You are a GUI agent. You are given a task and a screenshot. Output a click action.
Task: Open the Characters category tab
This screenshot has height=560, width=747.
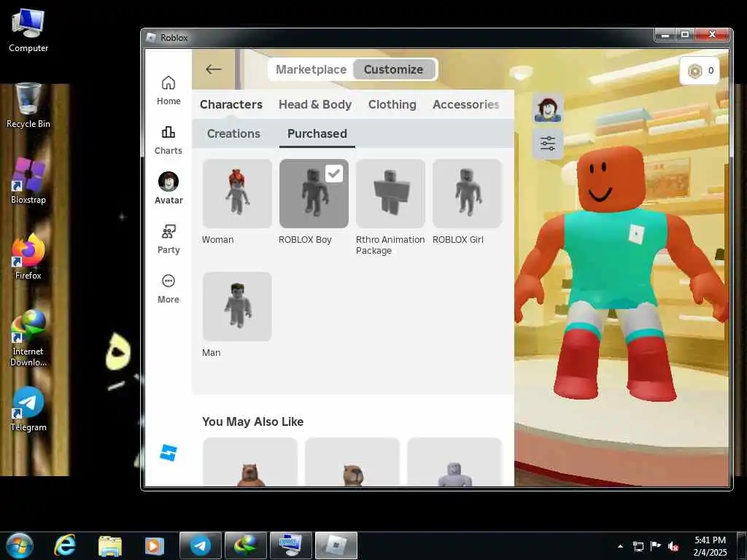[x=231, y=104]
